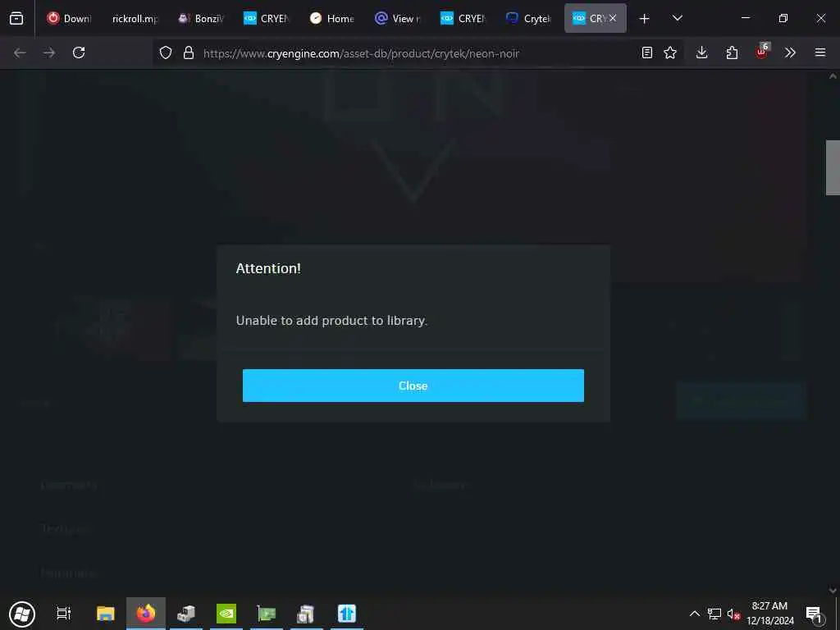Switch to the Bonzi tab
Screen dimensions: 840x630
(x=202, y=18)
